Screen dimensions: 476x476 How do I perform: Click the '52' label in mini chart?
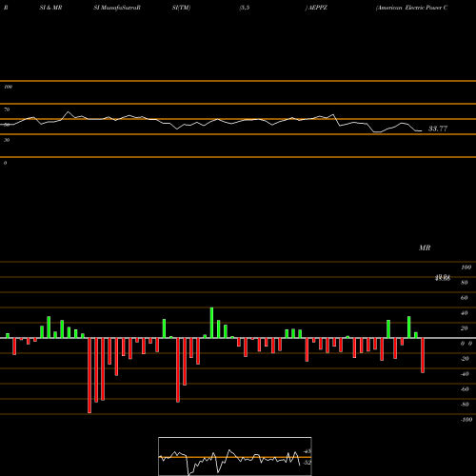click(307, 463)
